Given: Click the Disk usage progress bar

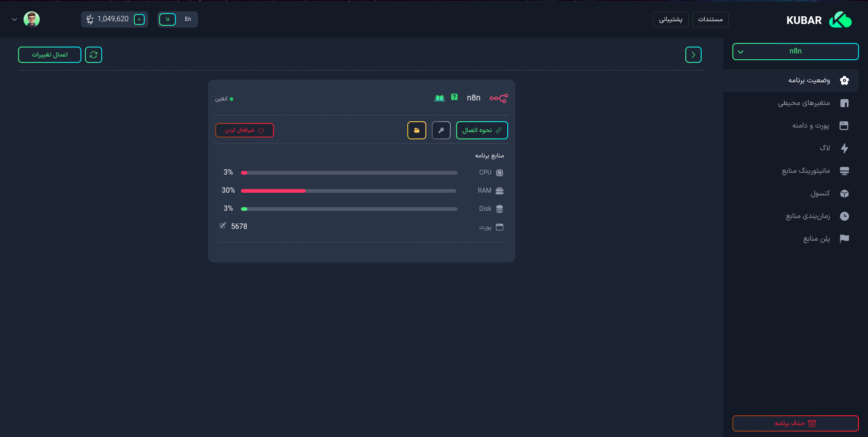Looking at the screenshot, I should click(349, 209).
